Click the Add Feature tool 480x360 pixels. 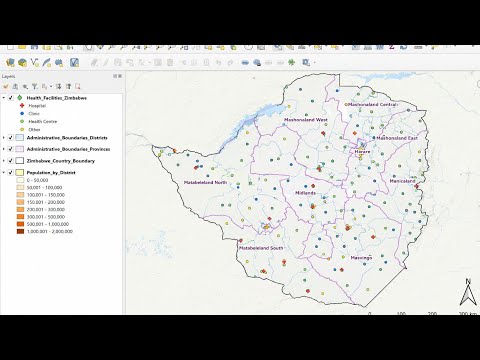pyautogui.click(x=130, y=62)
